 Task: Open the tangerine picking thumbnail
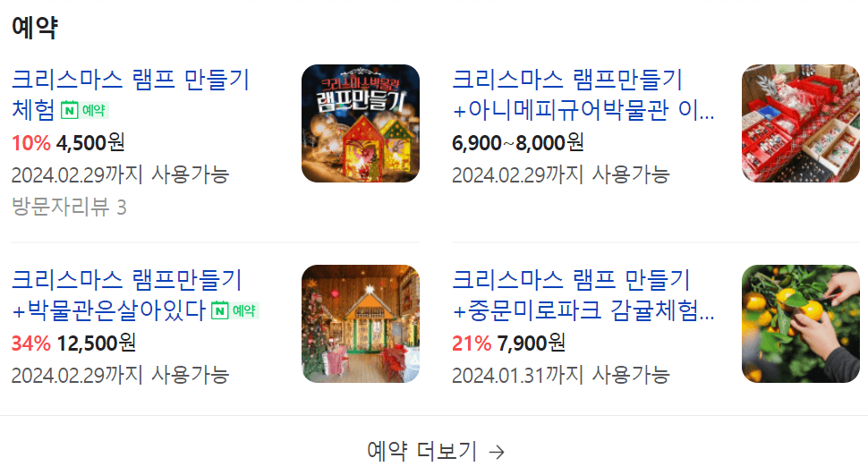click(x=801, y=323)
